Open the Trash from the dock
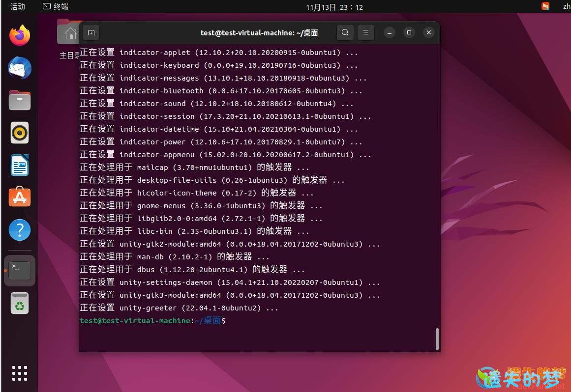 (x=20, y=303)
